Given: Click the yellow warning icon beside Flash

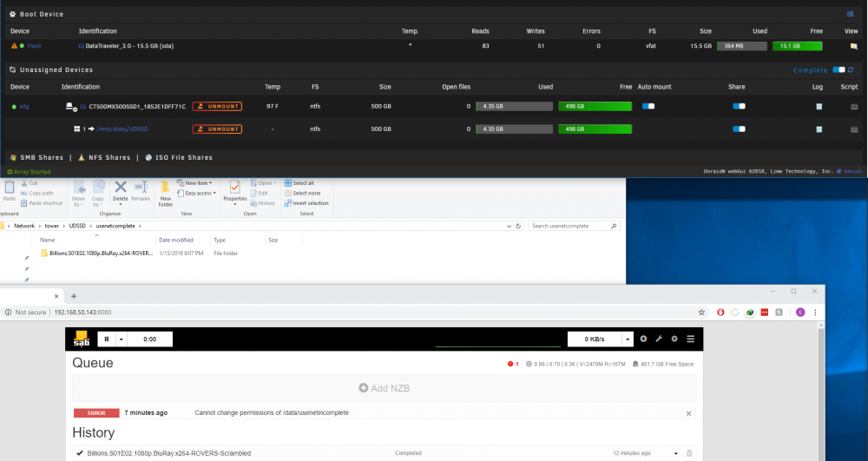Looking at the screenshot, I should pos(14,46).
